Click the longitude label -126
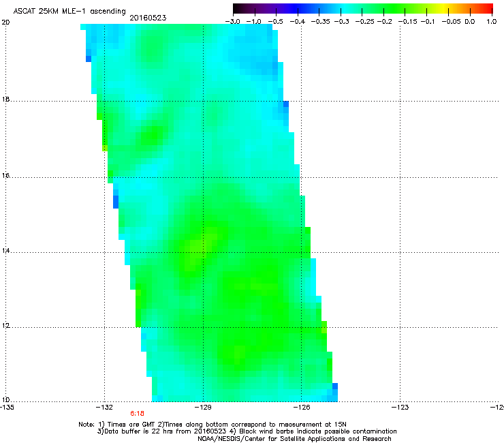This screenshot has height=443, width=504. 302,408
